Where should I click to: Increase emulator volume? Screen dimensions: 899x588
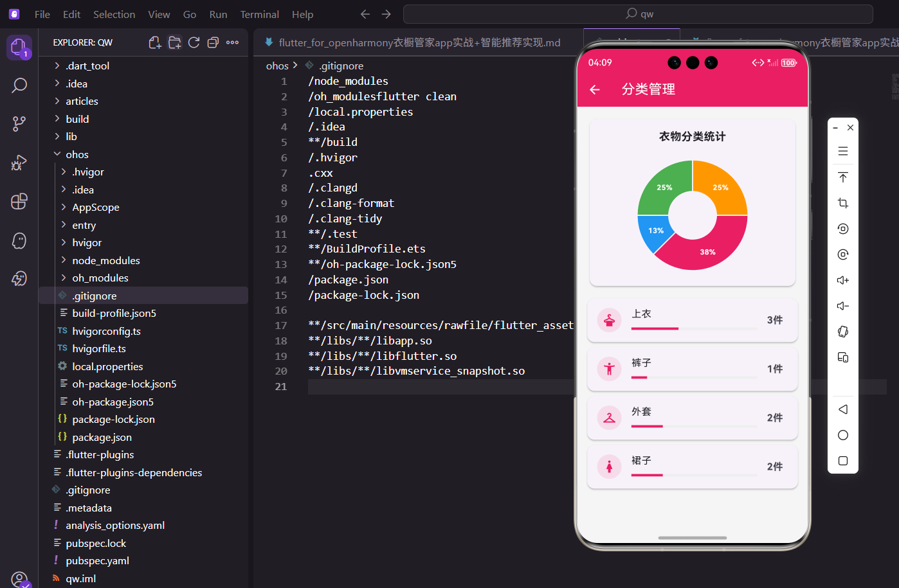click(843, 280)
